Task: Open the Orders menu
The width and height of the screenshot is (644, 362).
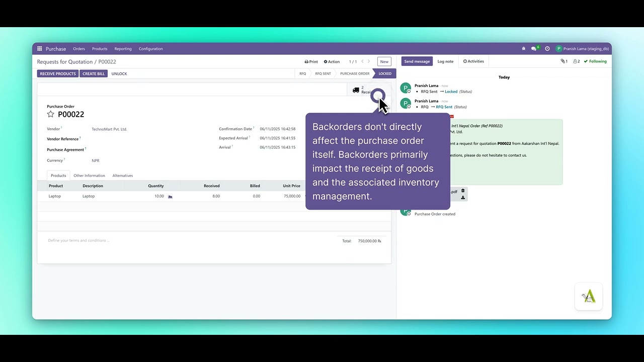Action: click(x=79, y=49)
